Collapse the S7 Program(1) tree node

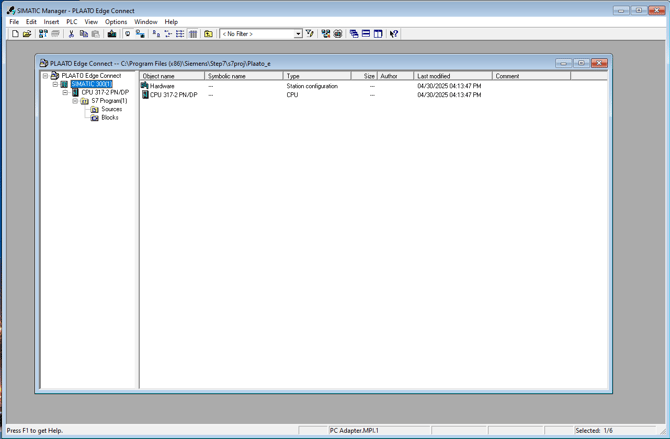pos(75,101)
